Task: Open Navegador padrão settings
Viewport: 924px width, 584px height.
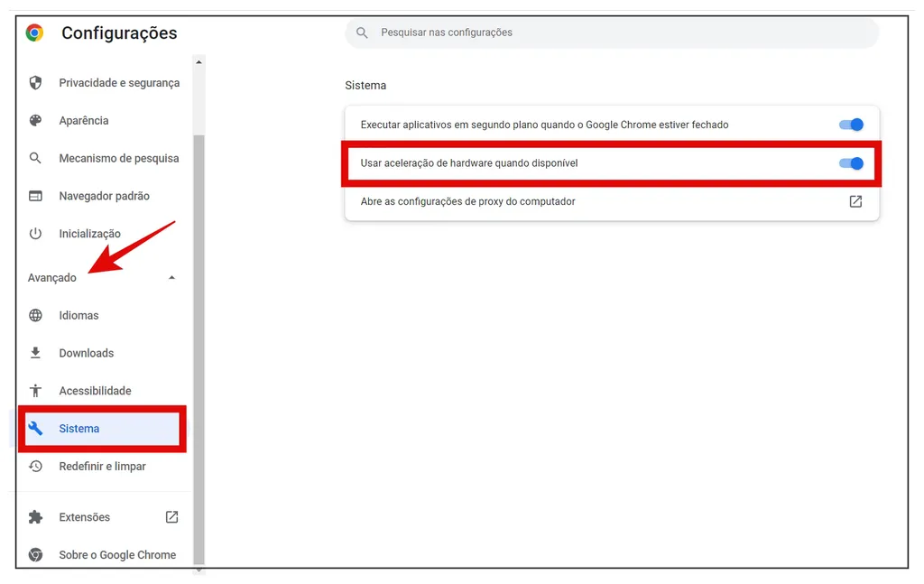Action: coord(105,196)
